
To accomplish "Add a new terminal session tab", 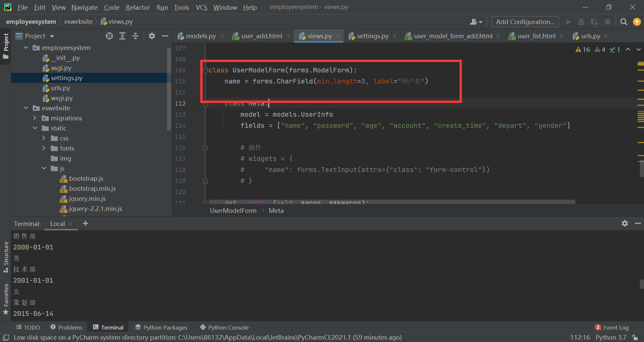I will coord(86,223).
